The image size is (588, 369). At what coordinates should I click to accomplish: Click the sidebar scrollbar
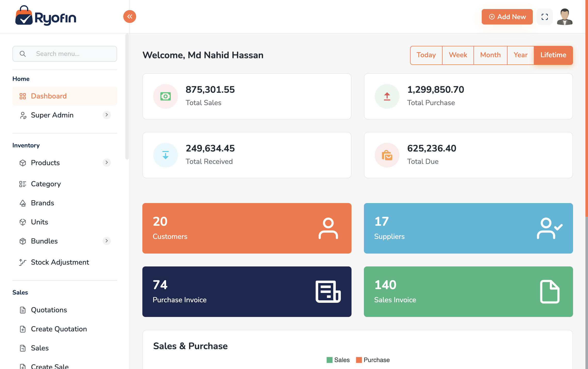click(127, 97)
